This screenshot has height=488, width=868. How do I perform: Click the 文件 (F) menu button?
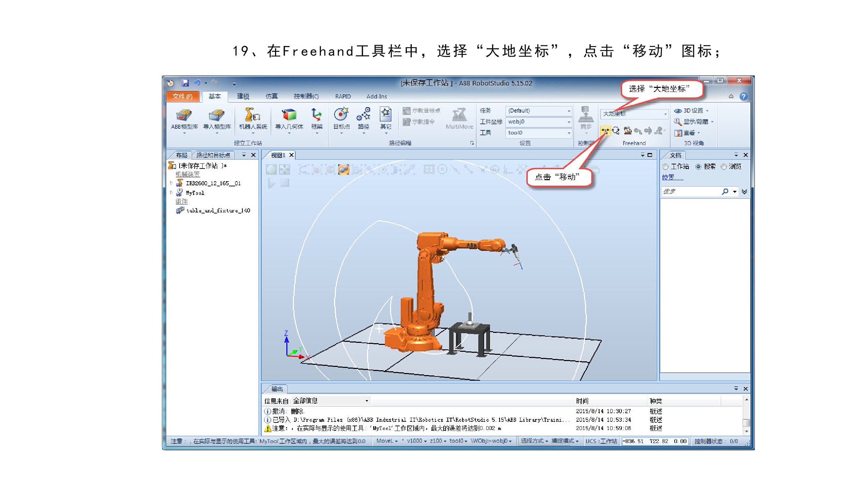pyautogui.click(x=182, y=96)
